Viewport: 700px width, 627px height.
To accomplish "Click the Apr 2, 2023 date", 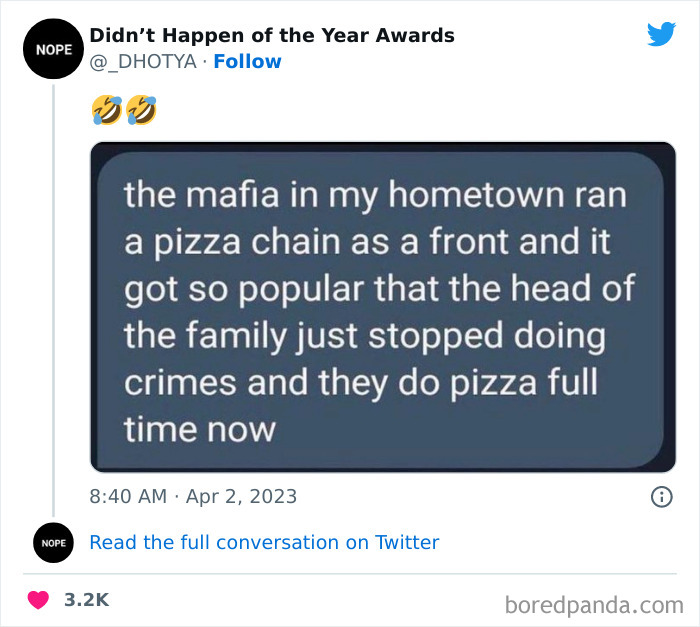I will pos(240,496).
